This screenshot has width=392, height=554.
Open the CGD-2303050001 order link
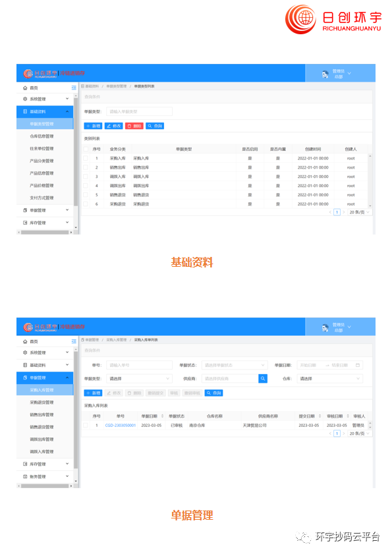point(120,425)
